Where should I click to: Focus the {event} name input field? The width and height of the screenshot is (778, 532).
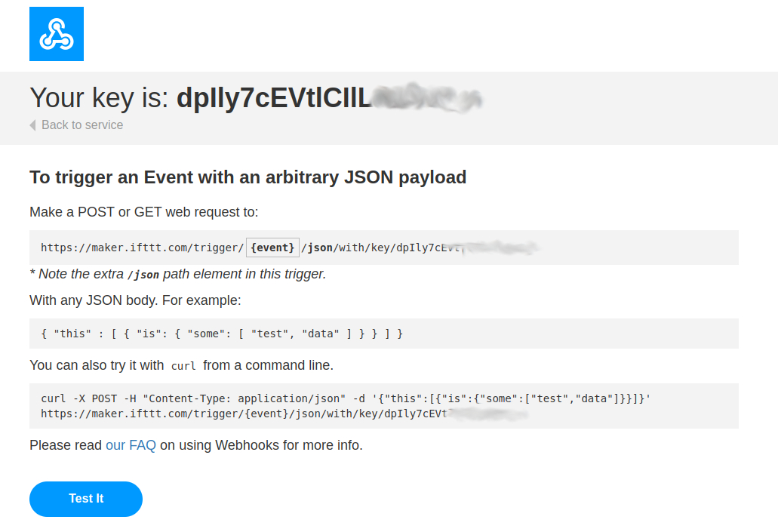272,248
